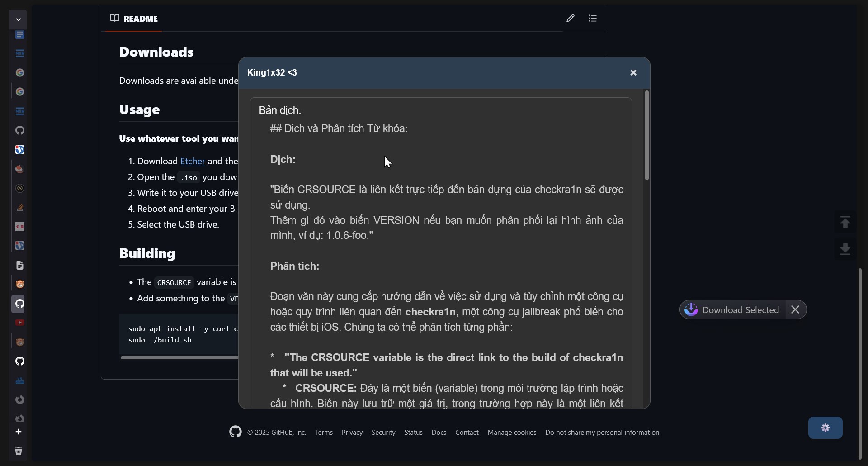The height and width of the screenshot is (466, 868).
Task: Click the '© 2025 GitHub, Inc.' footer text
Action: coord(277,433)
